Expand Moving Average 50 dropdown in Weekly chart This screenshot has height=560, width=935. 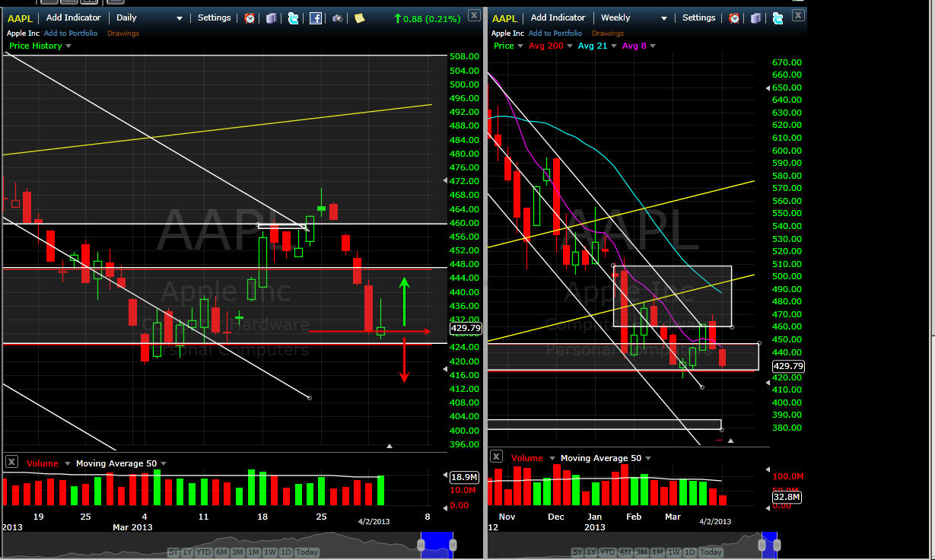pyautogui.click(x=648, y=458)
